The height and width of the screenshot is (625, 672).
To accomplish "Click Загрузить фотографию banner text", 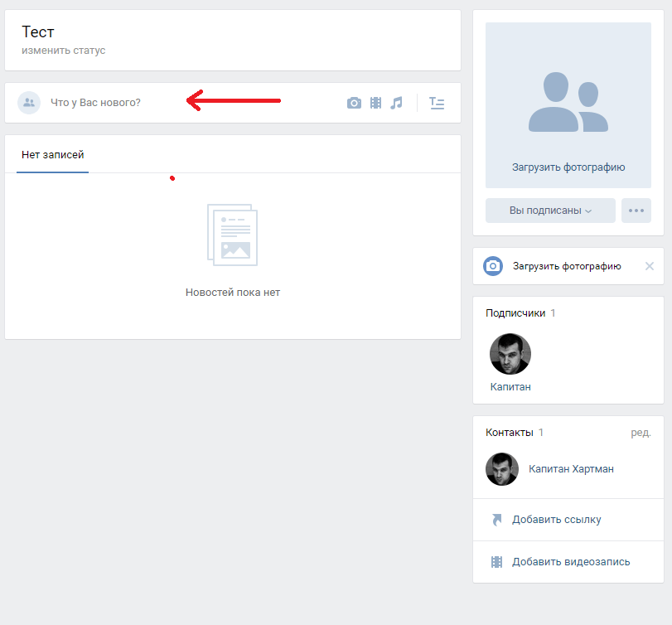I will (567, 266).
